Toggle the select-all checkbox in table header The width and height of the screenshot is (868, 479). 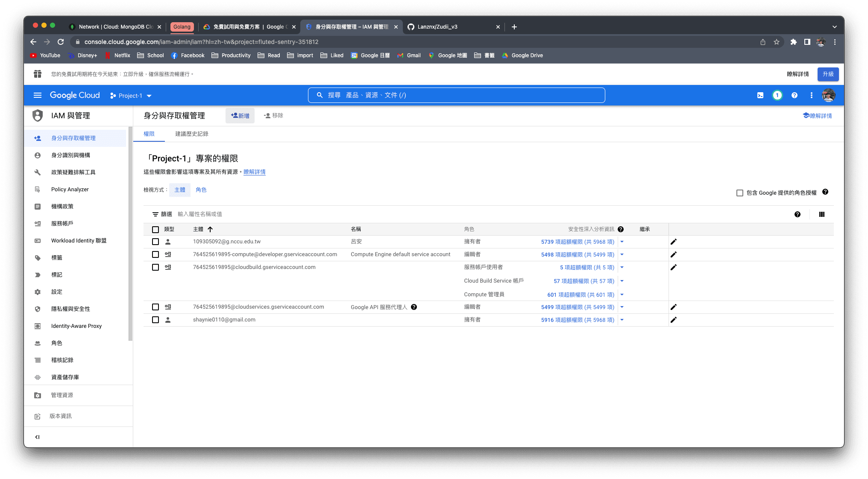pyautogui.click(x=155, y=230)
